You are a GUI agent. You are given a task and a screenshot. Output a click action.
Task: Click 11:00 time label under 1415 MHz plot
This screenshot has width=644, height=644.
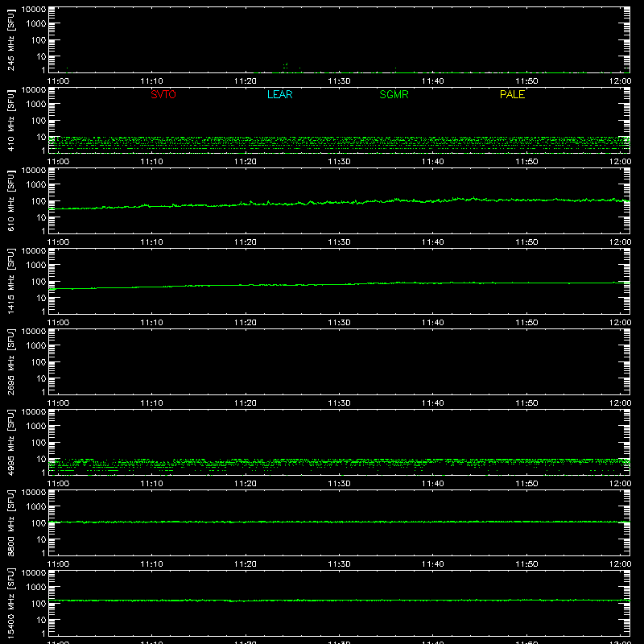click(x=58, y=323)
